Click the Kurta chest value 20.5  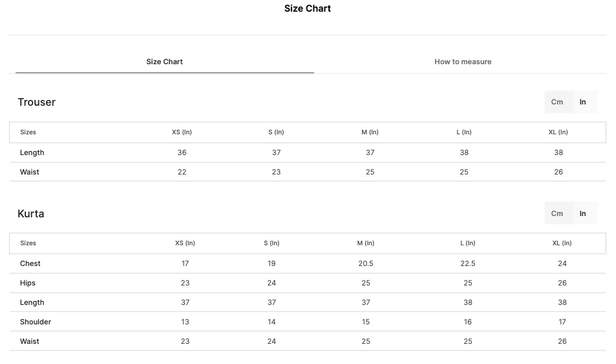pos(365,263)
